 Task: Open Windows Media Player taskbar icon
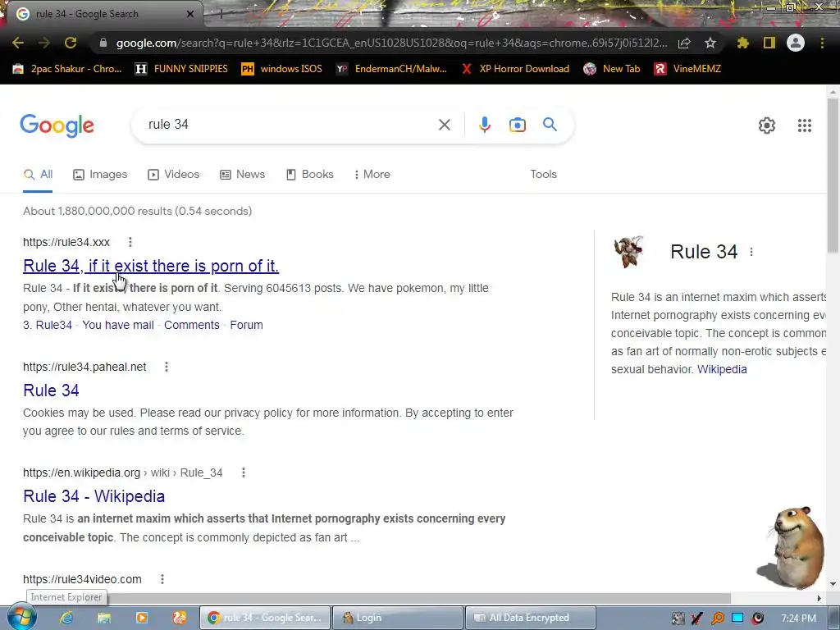[x=142, y=618]
